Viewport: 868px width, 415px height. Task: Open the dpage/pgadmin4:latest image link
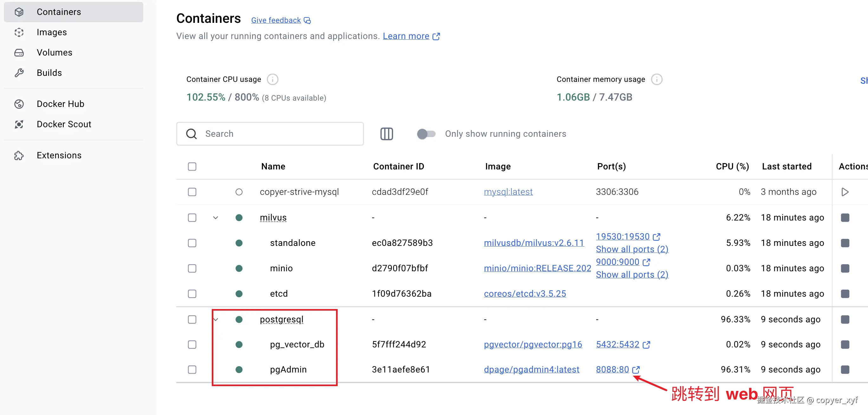pyautogui.click(x=531, y=370)
